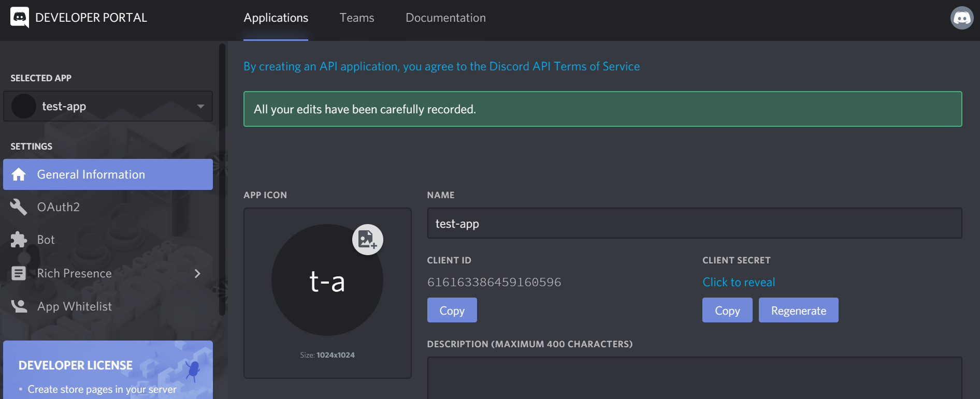Regenerate the client secret

[x=798, y=310]
